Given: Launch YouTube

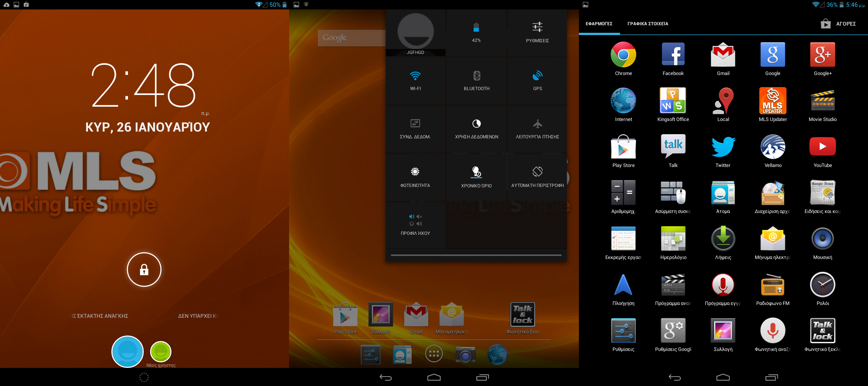Looking at the screenshot, I should tap(823, 147).
